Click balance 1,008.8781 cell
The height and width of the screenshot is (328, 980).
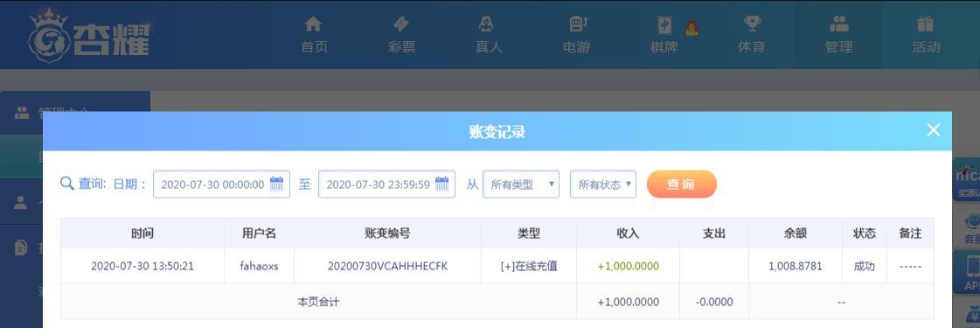[x=796, y=266]
